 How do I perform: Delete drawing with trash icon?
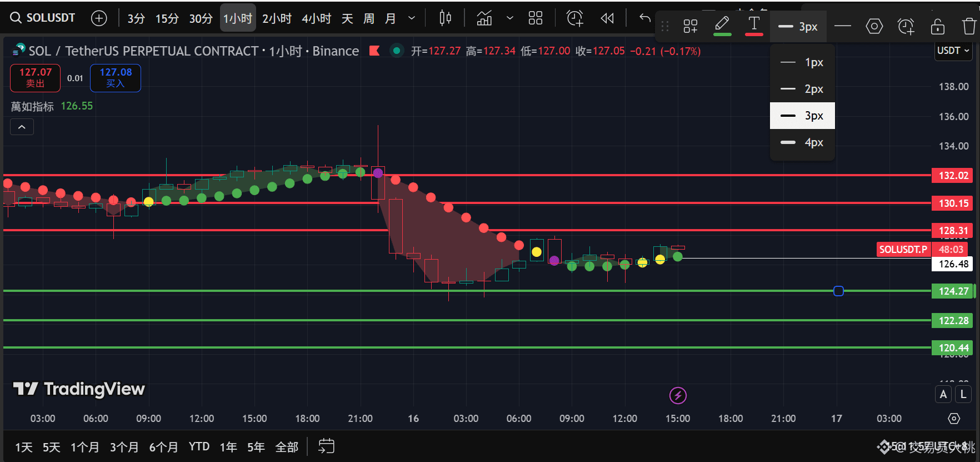[x=969, y=26]
